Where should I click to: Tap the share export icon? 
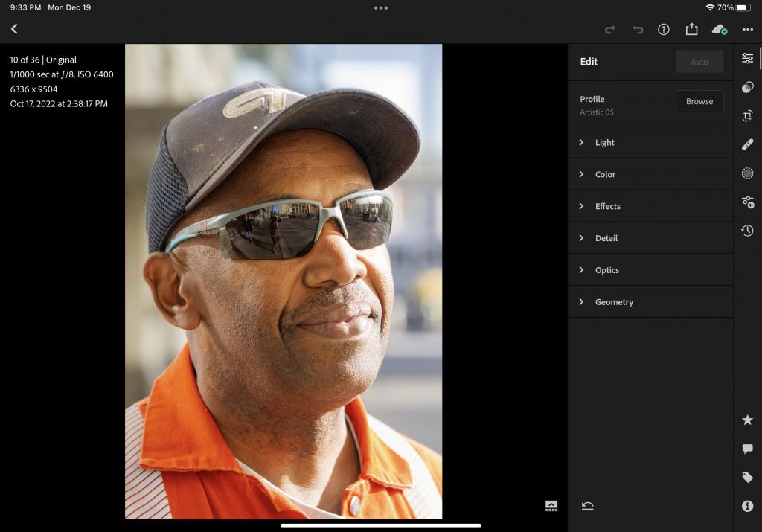click(691, 29)
